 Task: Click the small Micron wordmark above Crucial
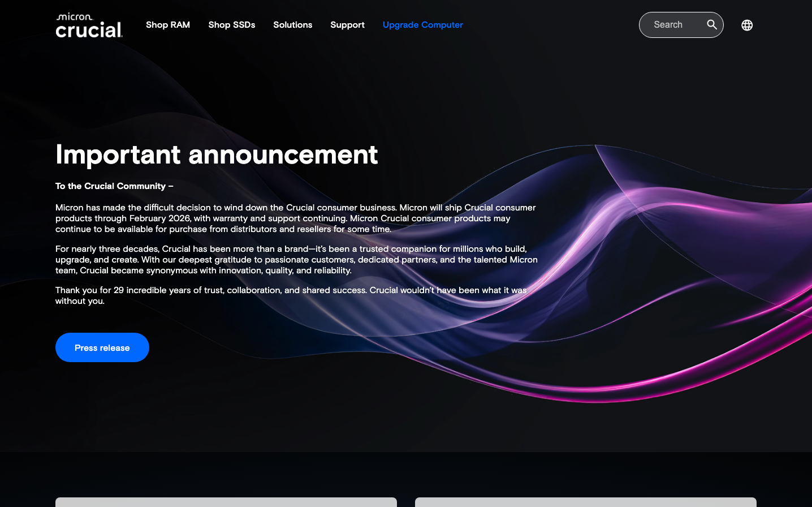click(x=74, y=16)
